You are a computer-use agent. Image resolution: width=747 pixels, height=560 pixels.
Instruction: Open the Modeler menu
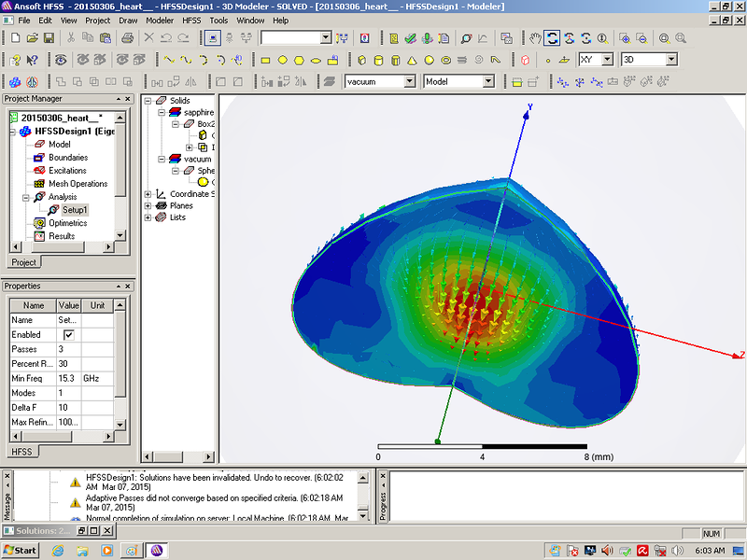click(x=159, y=20)
